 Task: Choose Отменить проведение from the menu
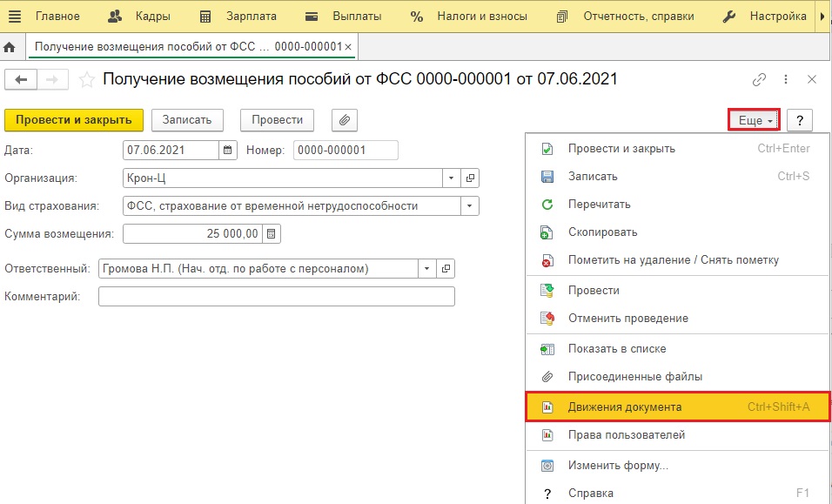tap(627, 318)
